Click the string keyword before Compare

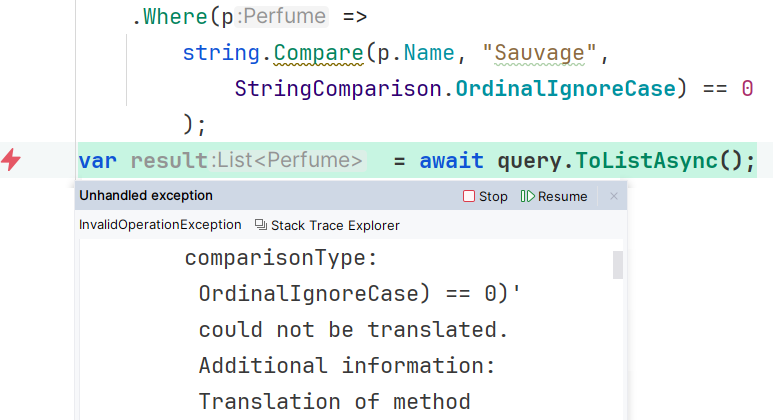[221, 53]
